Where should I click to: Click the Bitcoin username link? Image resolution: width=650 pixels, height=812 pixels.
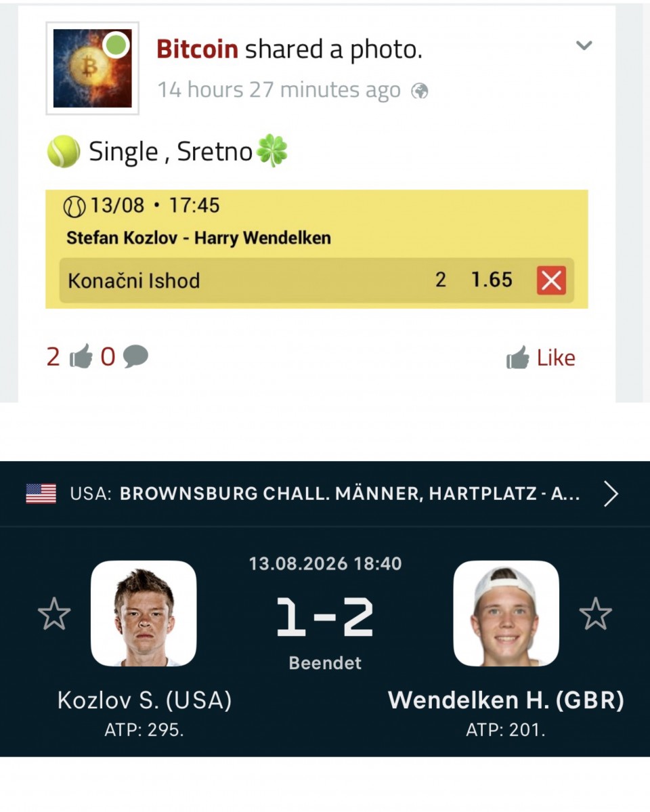pos(197,49)
